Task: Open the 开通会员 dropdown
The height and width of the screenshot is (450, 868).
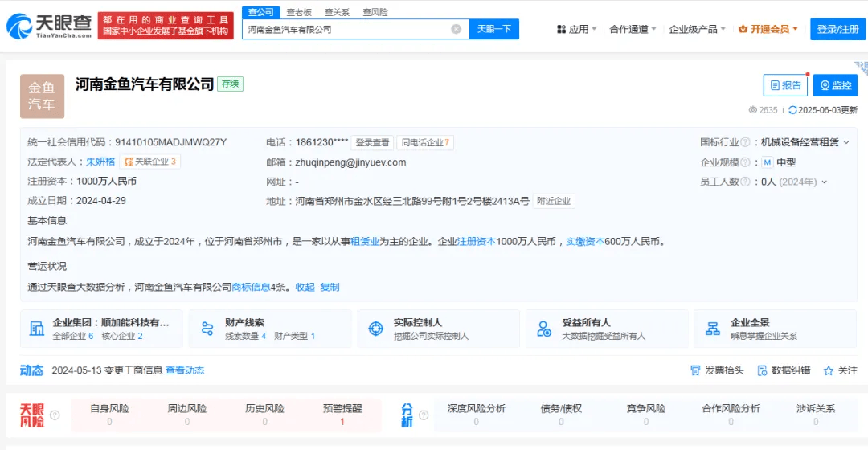Action: 768,30
